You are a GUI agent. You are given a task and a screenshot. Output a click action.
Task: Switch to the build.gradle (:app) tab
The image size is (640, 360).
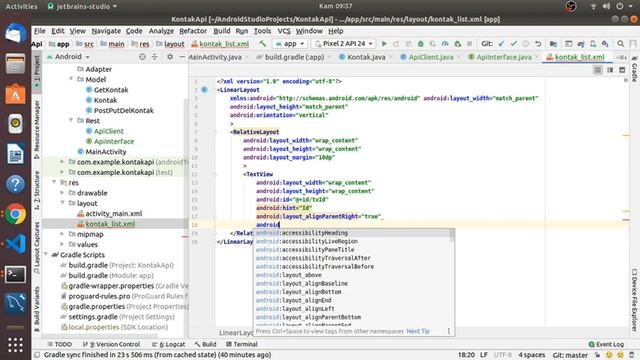(294, 57)
